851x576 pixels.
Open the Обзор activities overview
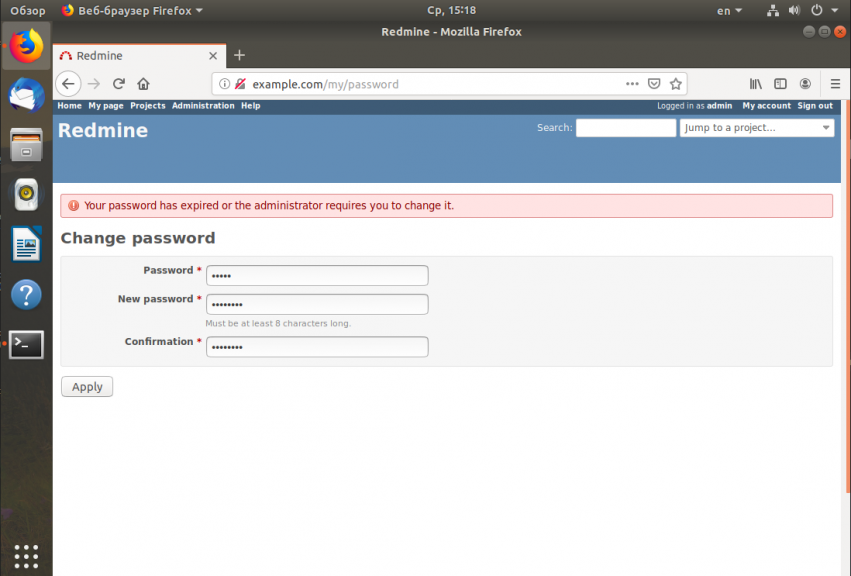click(28, 10)
